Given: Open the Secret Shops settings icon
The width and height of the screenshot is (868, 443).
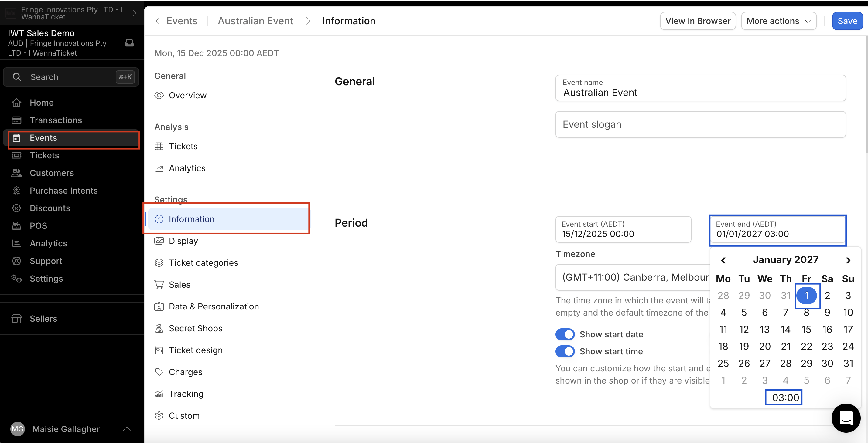Looking at the screenshot, I should coord(159,328).
